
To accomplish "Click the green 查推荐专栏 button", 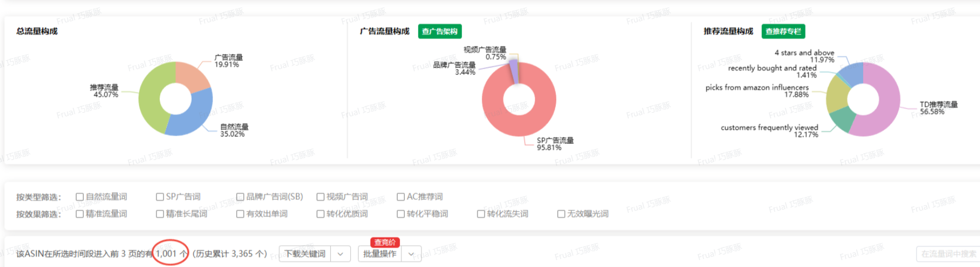I will click(x=783, y=31).
